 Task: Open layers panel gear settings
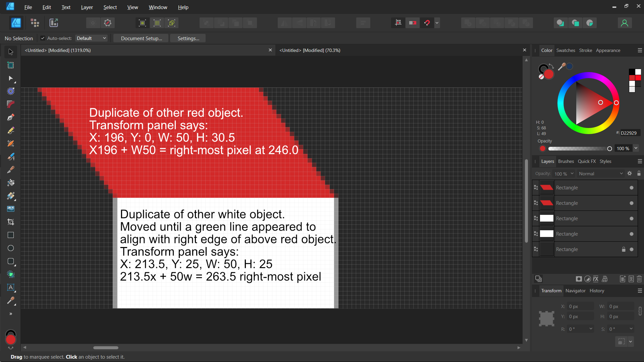point(630,173)
